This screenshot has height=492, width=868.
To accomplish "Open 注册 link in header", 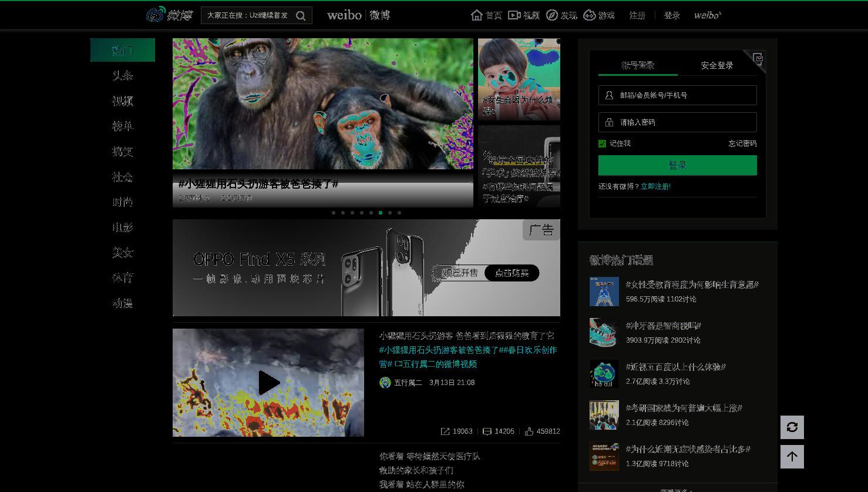I will [637, 15].
